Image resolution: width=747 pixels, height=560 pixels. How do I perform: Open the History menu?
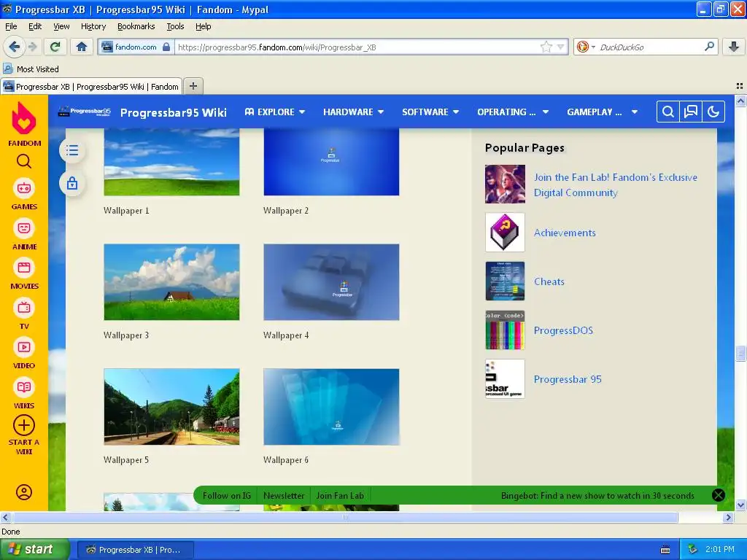pos(93,26)
